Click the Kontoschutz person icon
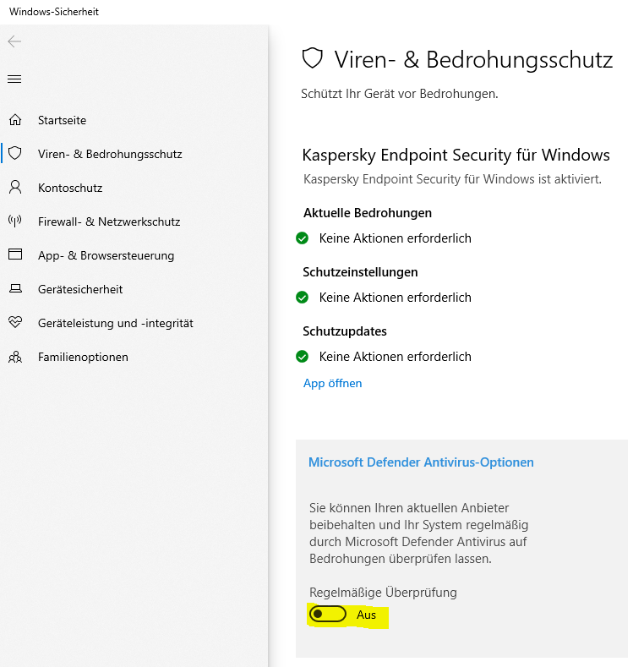644x667 pixels. tap(14, 188)
